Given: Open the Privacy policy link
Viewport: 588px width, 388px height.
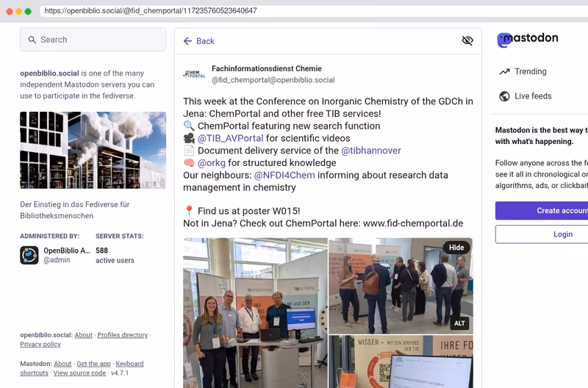Looking at the screenshot, I should (x=40, y=344).
